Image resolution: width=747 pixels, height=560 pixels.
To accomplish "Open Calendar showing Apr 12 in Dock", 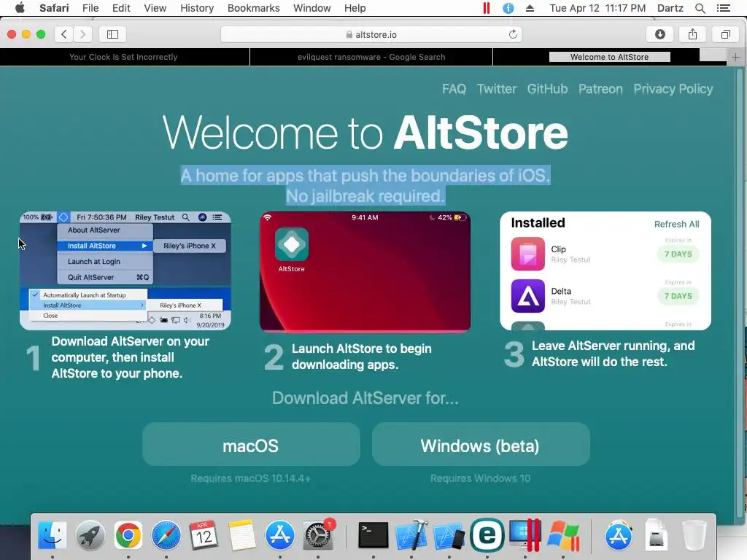I will (204, 535).
